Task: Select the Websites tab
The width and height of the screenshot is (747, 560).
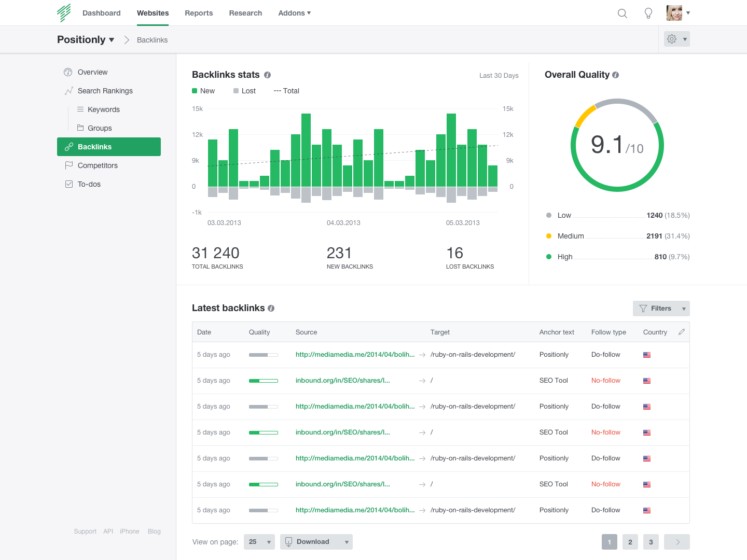Action: point(153,13)
